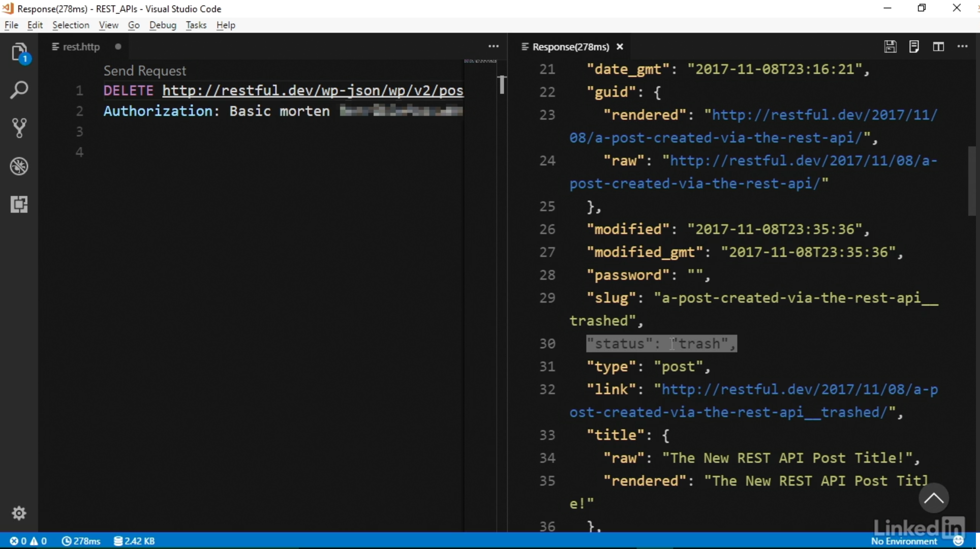The height and width of the screenshot is (549, 980).
Task: Open the Extensions view in activity bar
Action: click(x=19, y=204)
